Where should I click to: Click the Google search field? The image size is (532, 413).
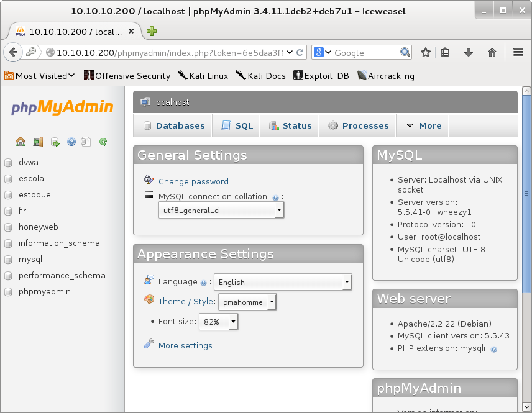coord(367,53)
